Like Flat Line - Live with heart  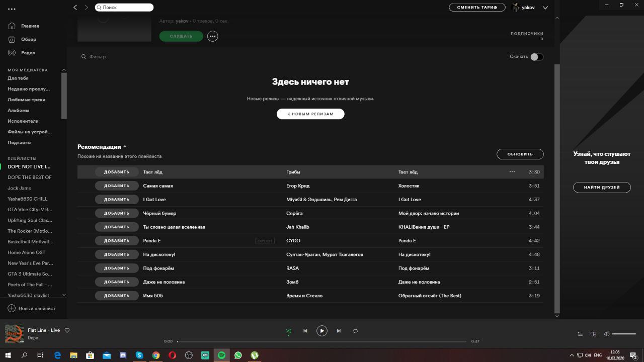(x=67, y=330)
